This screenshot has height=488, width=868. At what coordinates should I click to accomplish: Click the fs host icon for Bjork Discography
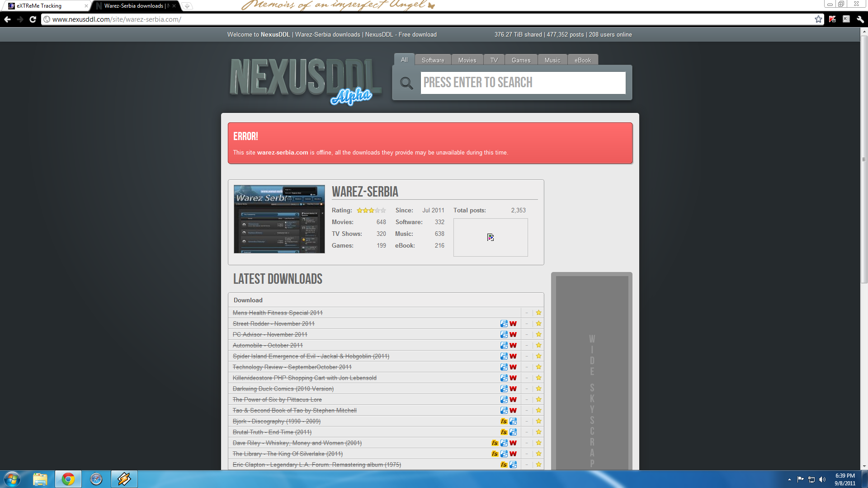(504, 421)
